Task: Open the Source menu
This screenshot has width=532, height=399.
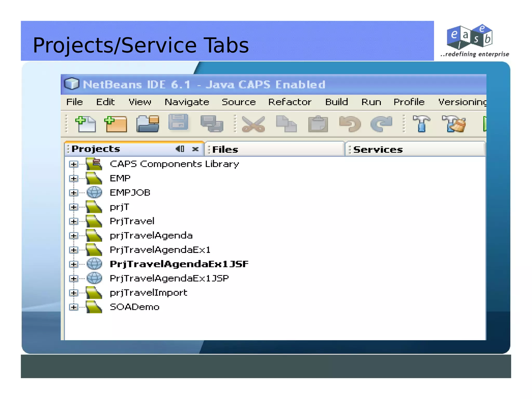Action: (238, 102)
